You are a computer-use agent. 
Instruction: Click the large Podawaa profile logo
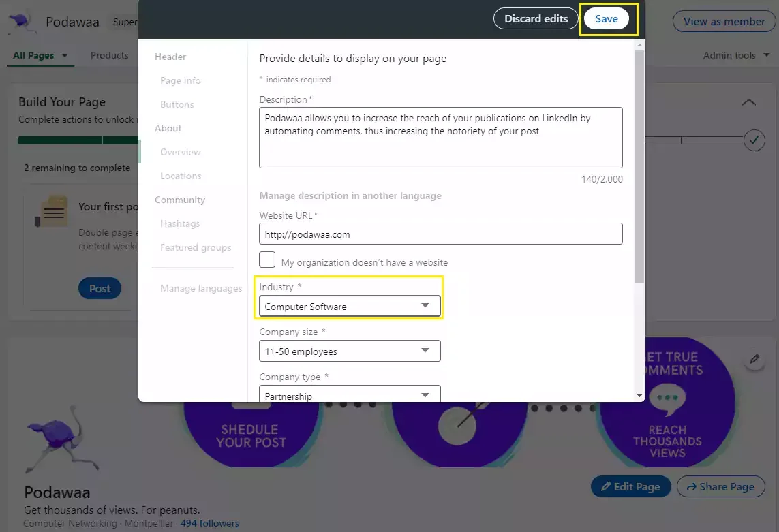point(62,439)
